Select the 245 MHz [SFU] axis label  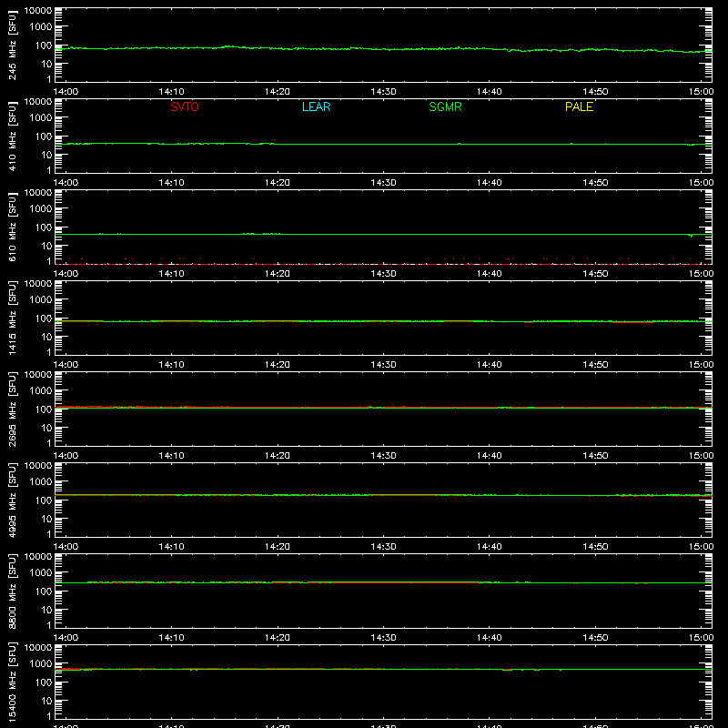tap(13, 45)
